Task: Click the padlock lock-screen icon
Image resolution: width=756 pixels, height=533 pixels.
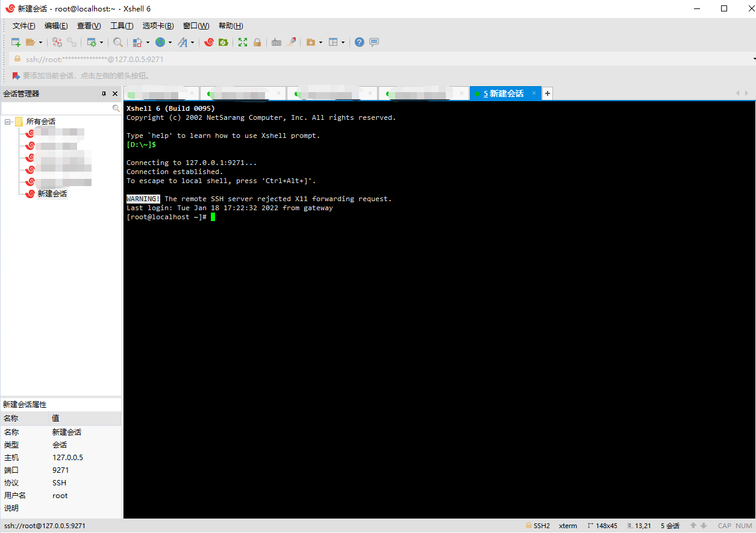Action: [257, 42]
